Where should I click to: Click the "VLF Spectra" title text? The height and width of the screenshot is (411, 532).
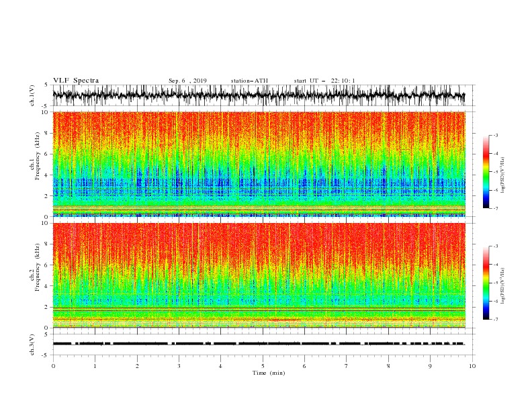pyautogui.click(x=76, y=81)
